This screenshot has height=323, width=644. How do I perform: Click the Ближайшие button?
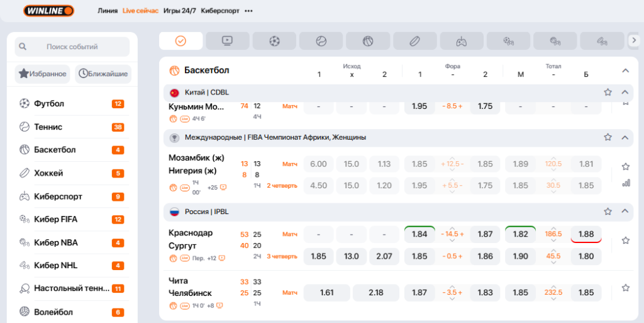coord(103,74)
